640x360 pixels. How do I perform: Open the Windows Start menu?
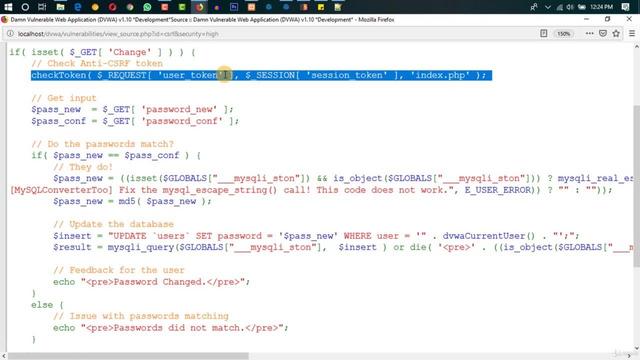8,7
